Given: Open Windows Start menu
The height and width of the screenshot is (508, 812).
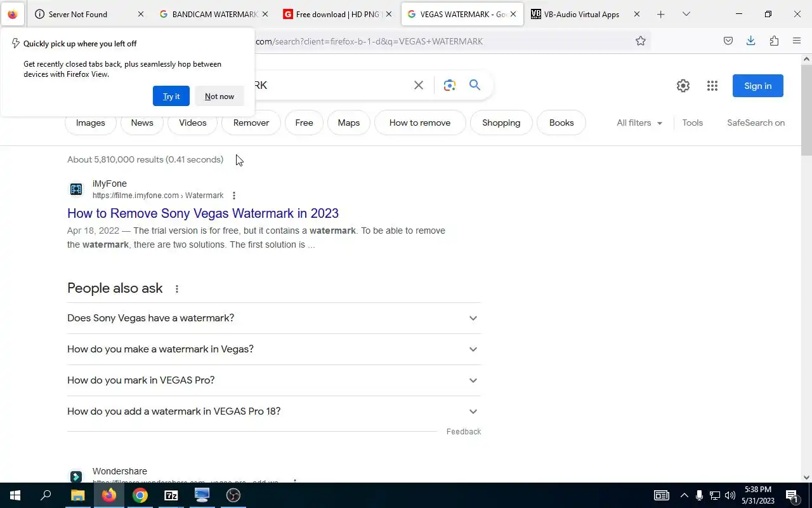Looking at the screenshot, I should (x=15, y=495).
